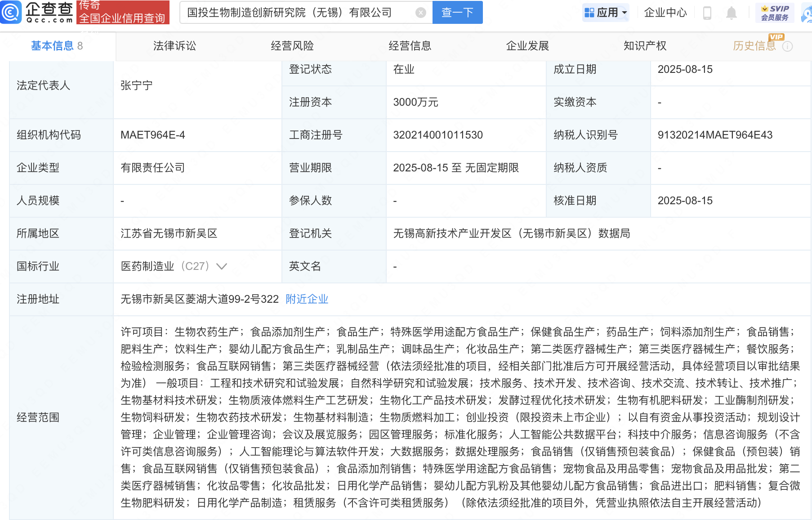812x520 pixels.
Task: Switch to 基本信息 tab
Action: 57,46
